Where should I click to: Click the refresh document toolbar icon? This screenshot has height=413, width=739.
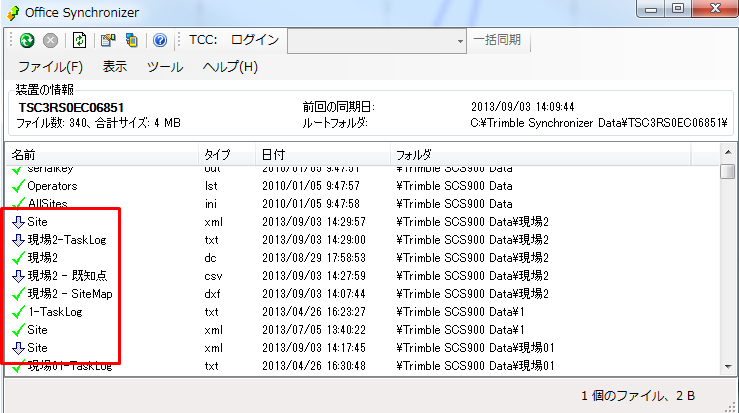pos(78,41)
